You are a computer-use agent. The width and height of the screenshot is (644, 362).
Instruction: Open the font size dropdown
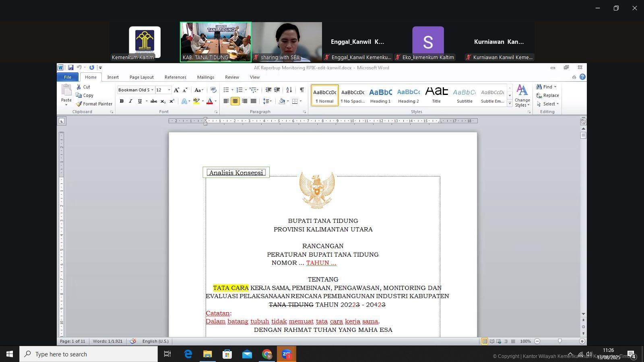click(169, 90)
